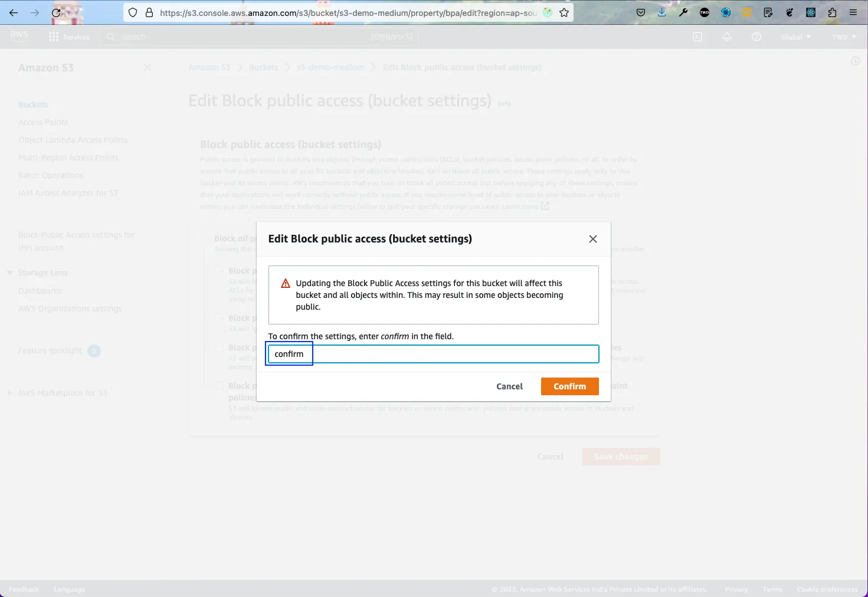
Task: Open Batch Operations in the sidebar
Action: pos(51,175)
